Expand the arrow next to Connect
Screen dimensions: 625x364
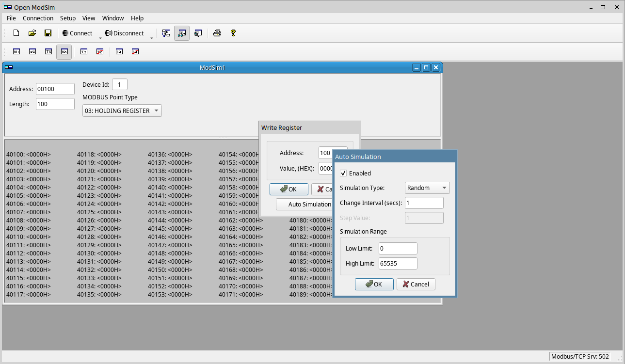(x=100, y=37)
